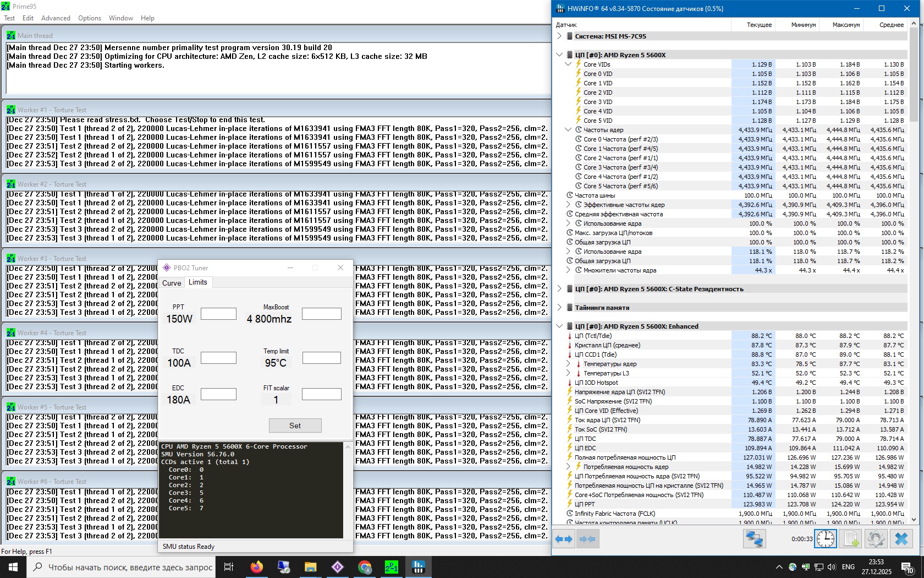Open Chrome from the taskbar
Viewport: 924px width, 578px height.
pos(365,567)
